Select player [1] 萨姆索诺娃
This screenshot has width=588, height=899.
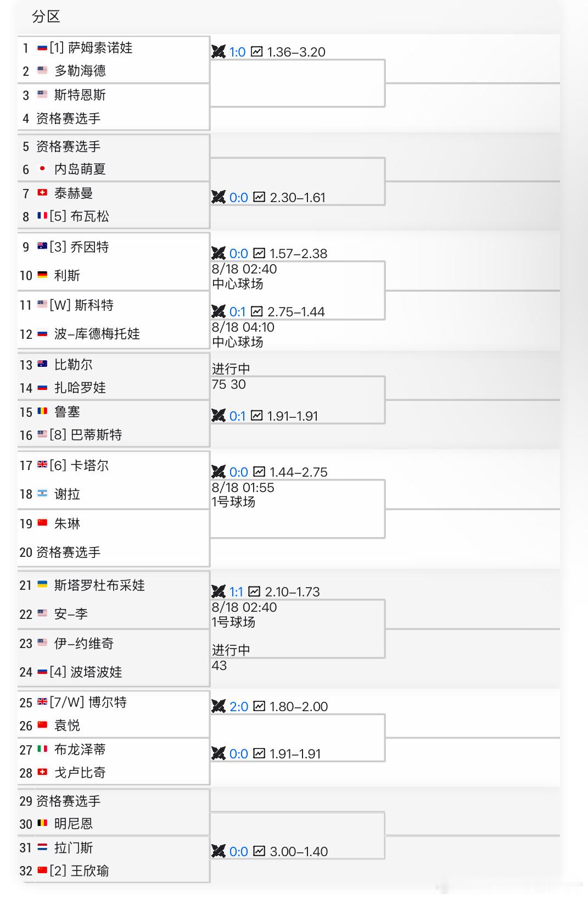(91, 48)
